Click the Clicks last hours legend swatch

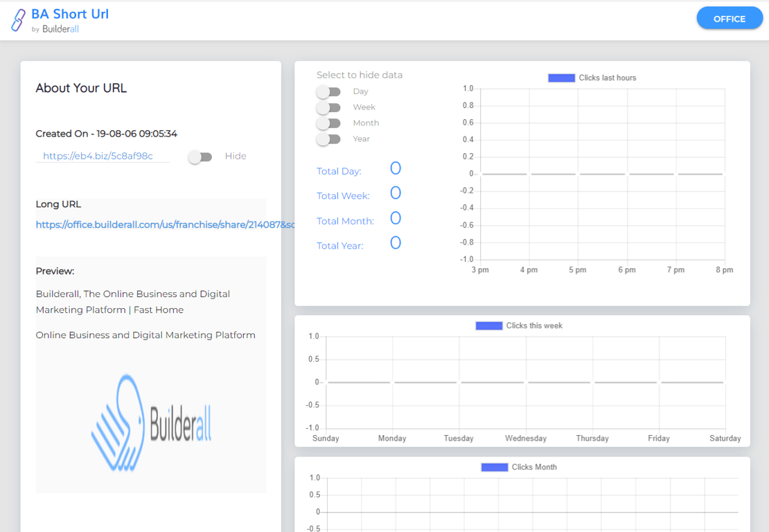pyautogui.click(x=562, y=78)
